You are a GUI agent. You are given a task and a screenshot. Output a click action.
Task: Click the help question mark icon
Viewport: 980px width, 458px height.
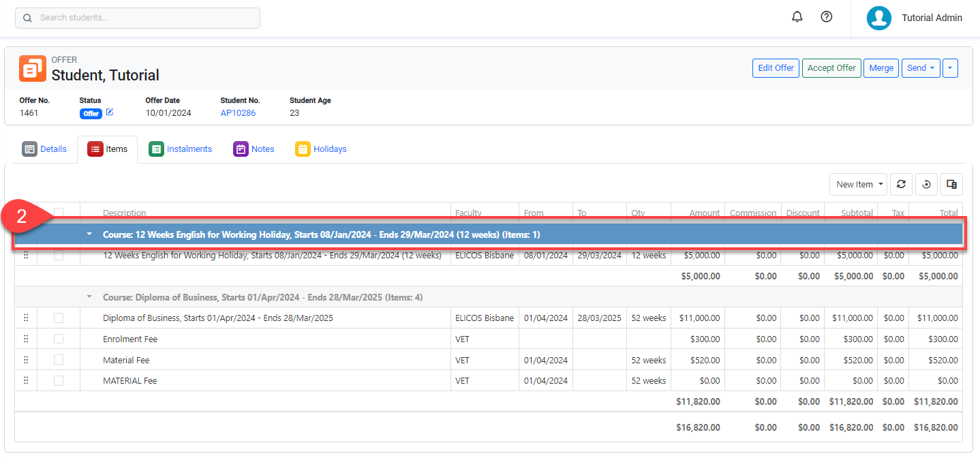[x=826, y=17]
